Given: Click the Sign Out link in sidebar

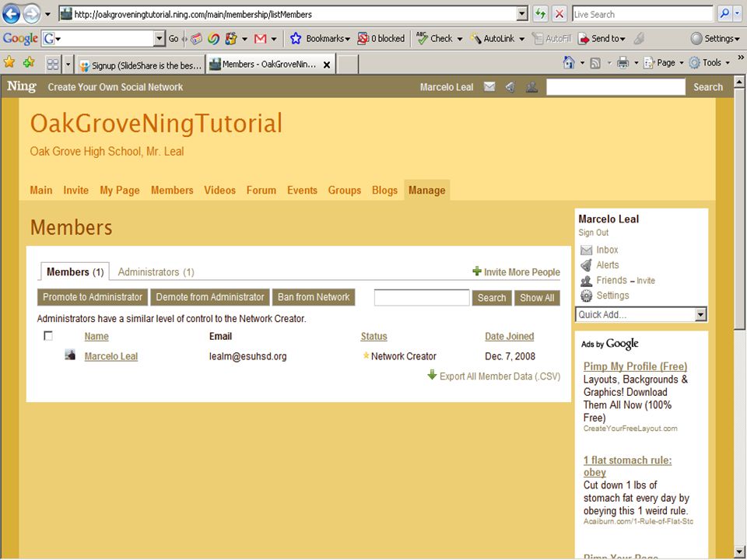Looking at the screenshot, I should [x=593, y=233].
